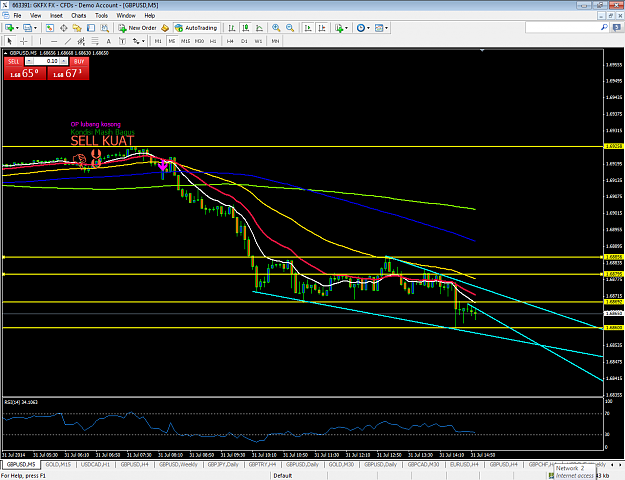Switch chart to Candlesticks mode
Image resolution: width=625 pixels, height=480 pixels.
(246, 28)
